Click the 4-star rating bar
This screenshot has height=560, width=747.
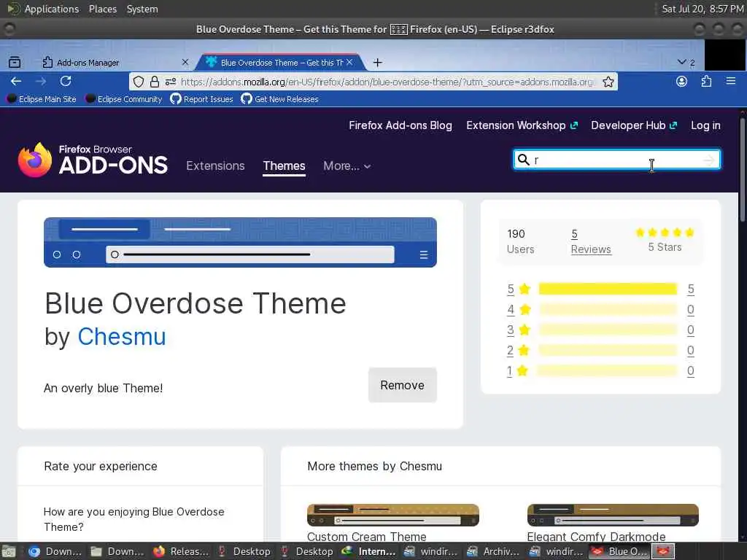point(608,309)
